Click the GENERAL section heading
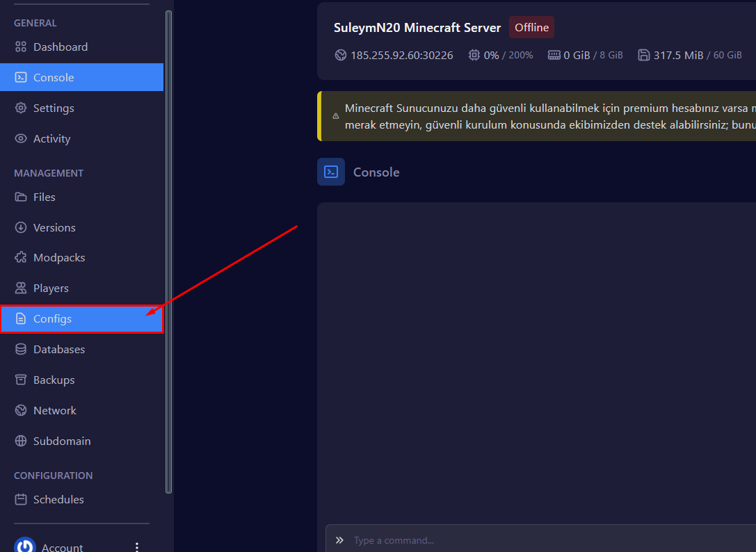 [35, 23]
